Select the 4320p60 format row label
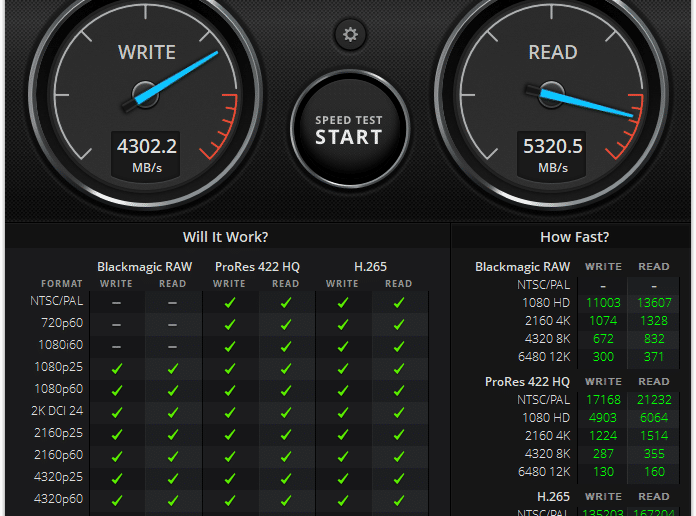Image resolution: width=696 pixels, height=516 pixels. 59,499
